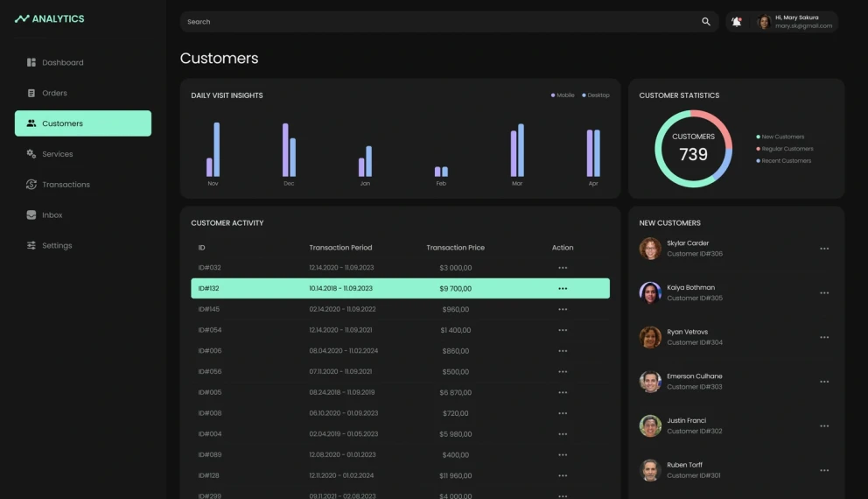Click the Settings sliders icon

[x=31, y=246]
